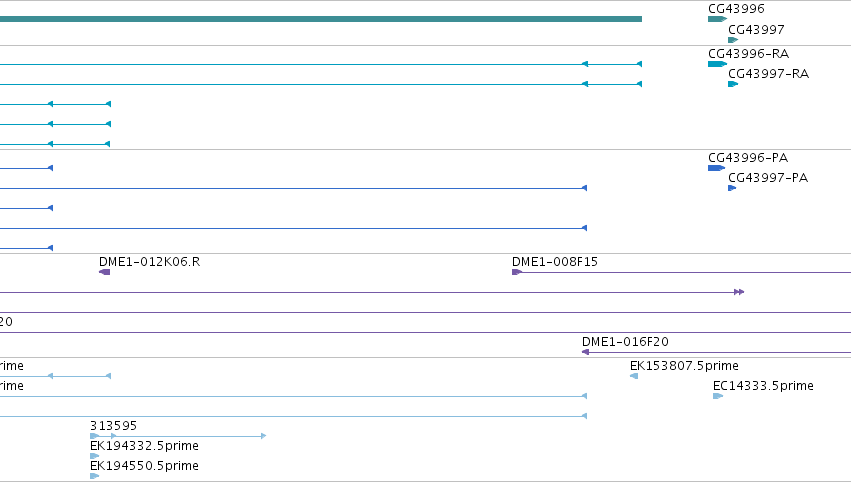The width and height of the screenshot is (851, 482).
Task: Select the CG43996 gene arrow glyph
Action: (717, 19)
